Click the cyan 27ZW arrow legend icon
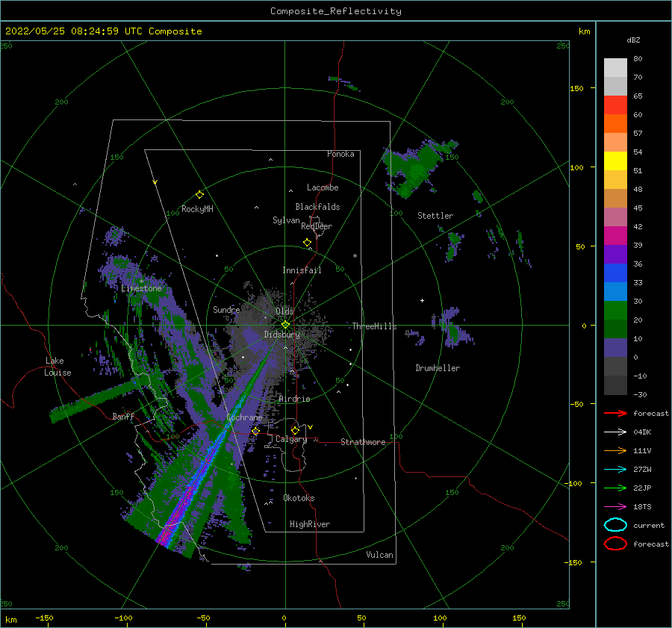Screen dimensions: 672x628 point(615,470)
